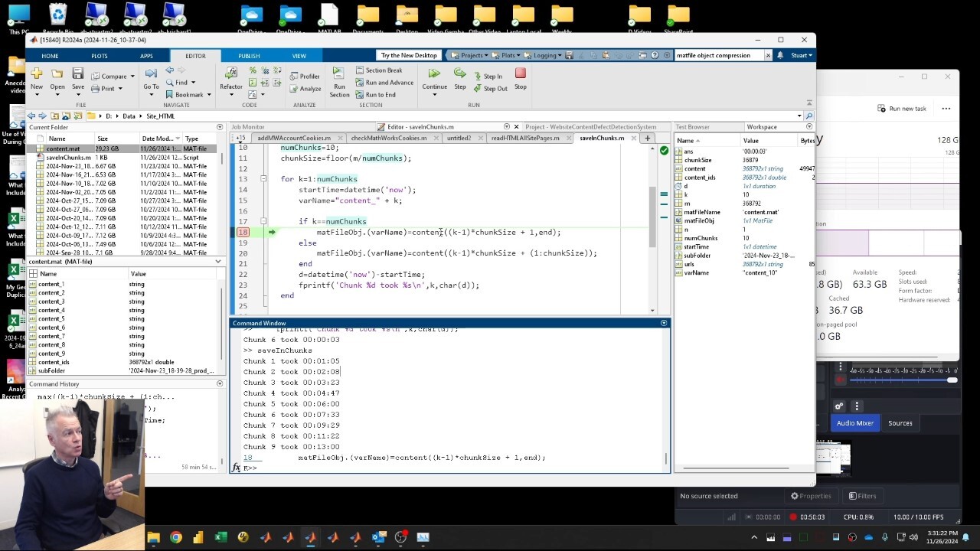Toggle breakpoint on line 18
This screenshot has width=980, height=551.
pos(243,232)
